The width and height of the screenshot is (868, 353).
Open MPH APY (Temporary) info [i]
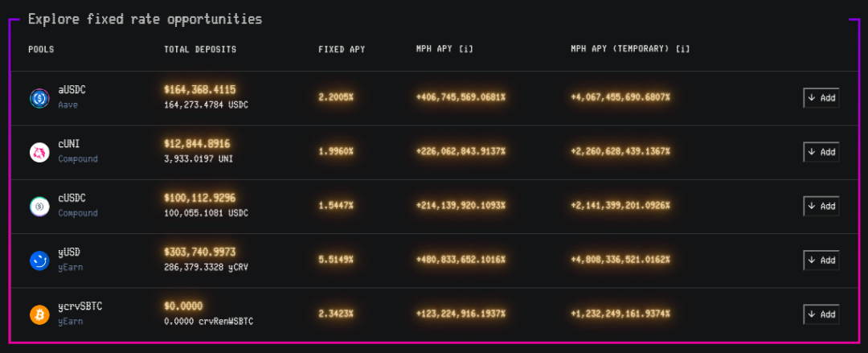tap(682, 49)
